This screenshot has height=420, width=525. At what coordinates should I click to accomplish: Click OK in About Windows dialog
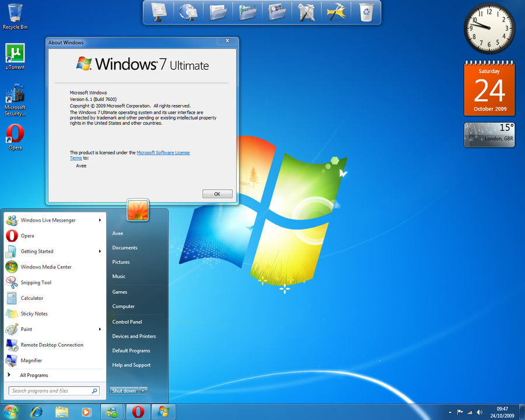click(x=218, y=194)
